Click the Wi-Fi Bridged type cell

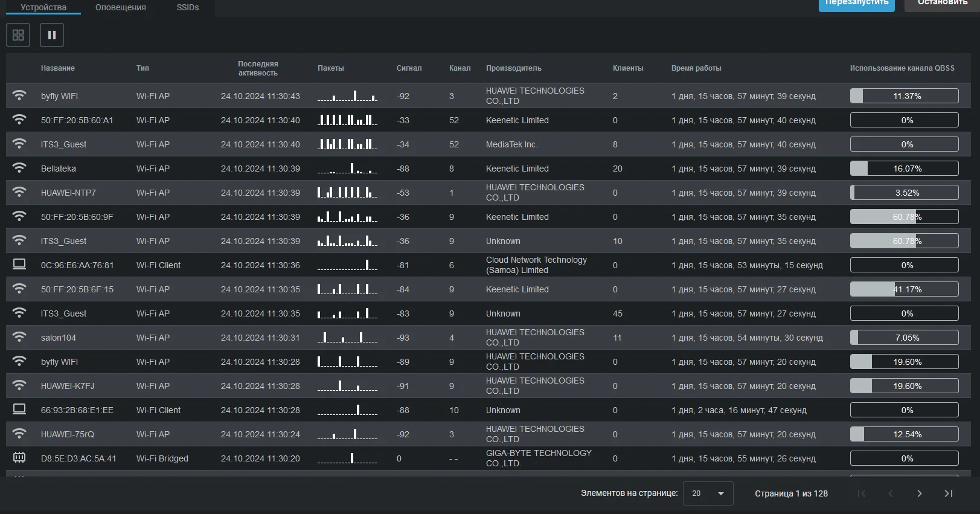162,458
